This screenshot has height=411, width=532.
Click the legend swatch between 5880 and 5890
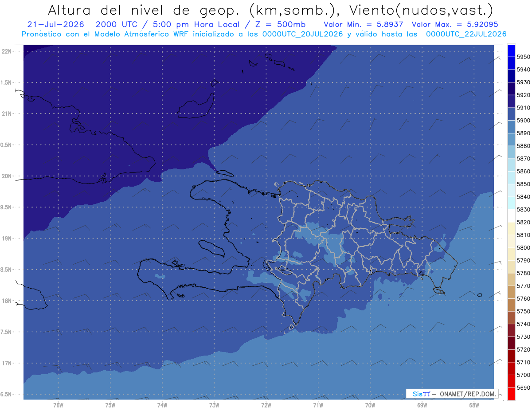tap(511, 140)
